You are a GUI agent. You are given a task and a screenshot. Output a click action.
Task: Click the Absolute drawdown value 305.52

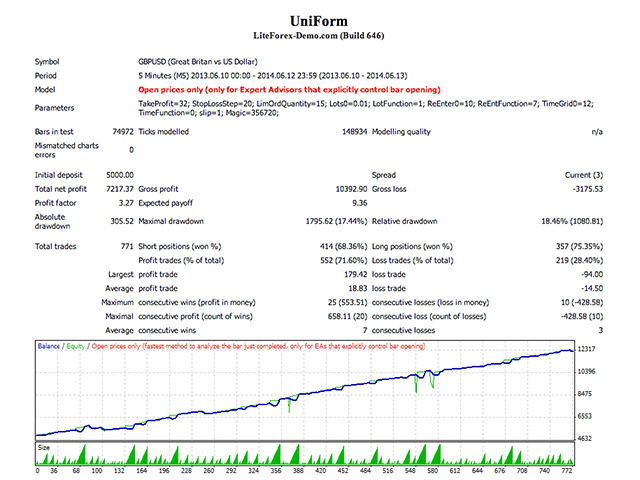tap(122, 221)
